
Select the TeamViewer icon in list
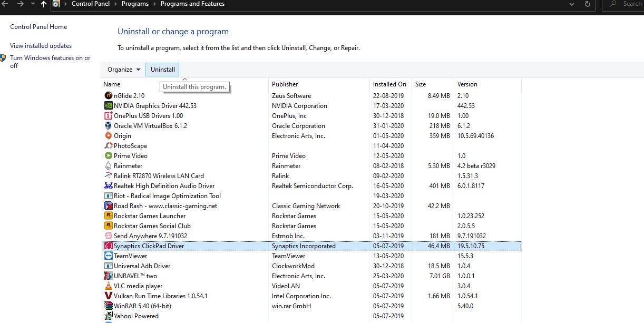[x=109, y=256]
